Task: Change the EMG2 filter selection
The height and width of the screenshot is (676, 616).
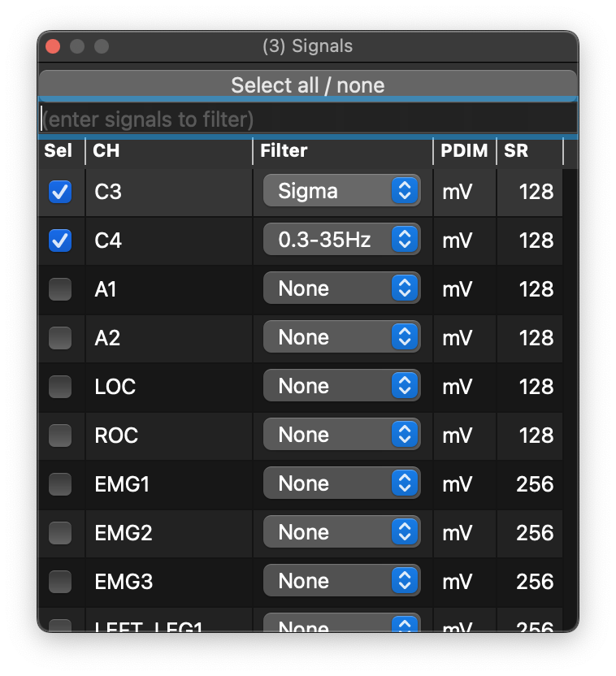Action: tap(341, 532)
